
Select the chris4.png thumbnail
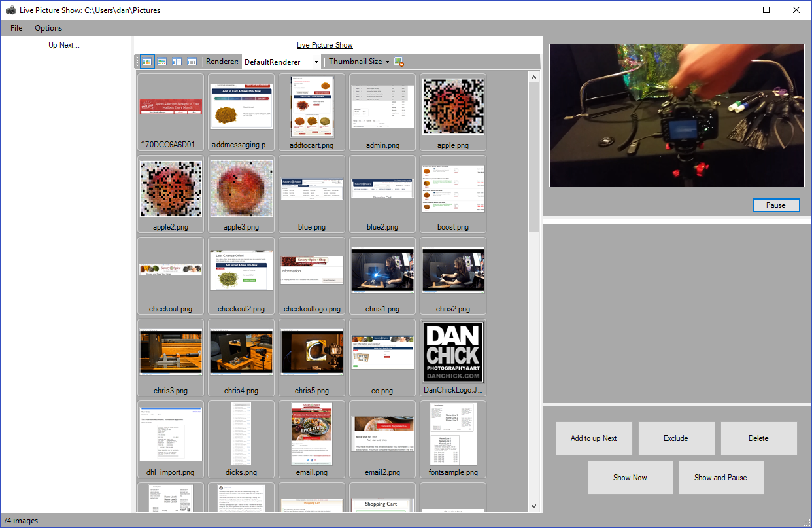click(x=241, y=357)
